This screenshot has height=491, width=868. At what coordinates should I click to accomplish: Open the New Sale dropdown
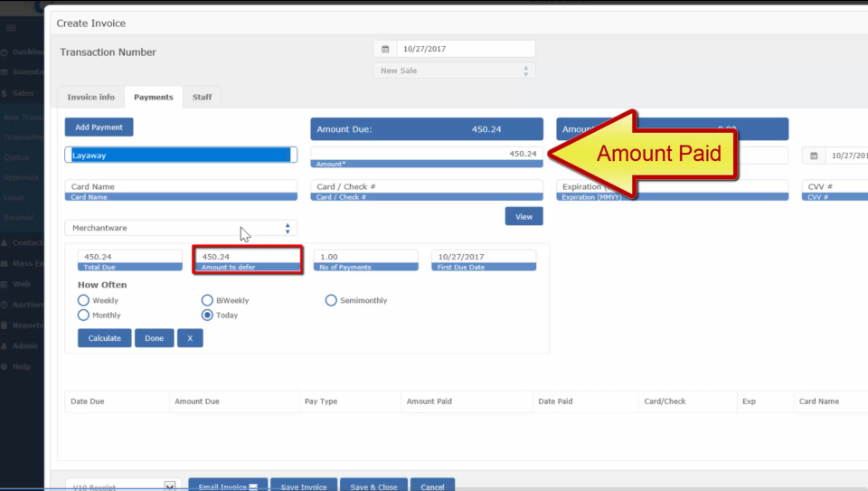pyautogui.click(x=454, y=71)
